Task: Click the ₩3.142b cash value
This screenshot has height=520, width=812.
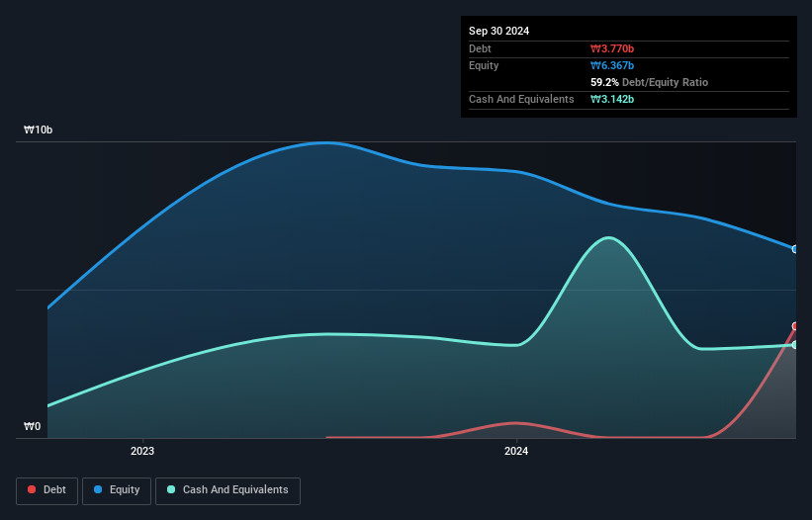Action: [612, 99]
